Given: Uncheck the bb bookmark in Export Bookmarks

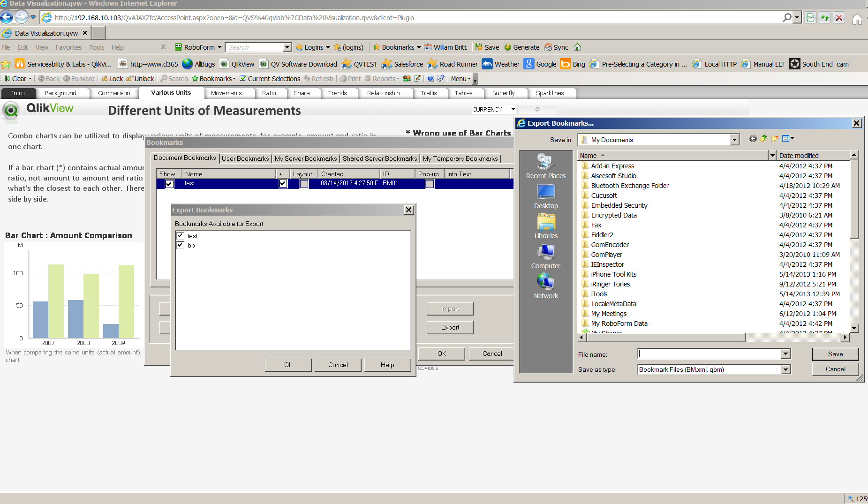Looking at the screenshot, I should click(x=181, y=245).
